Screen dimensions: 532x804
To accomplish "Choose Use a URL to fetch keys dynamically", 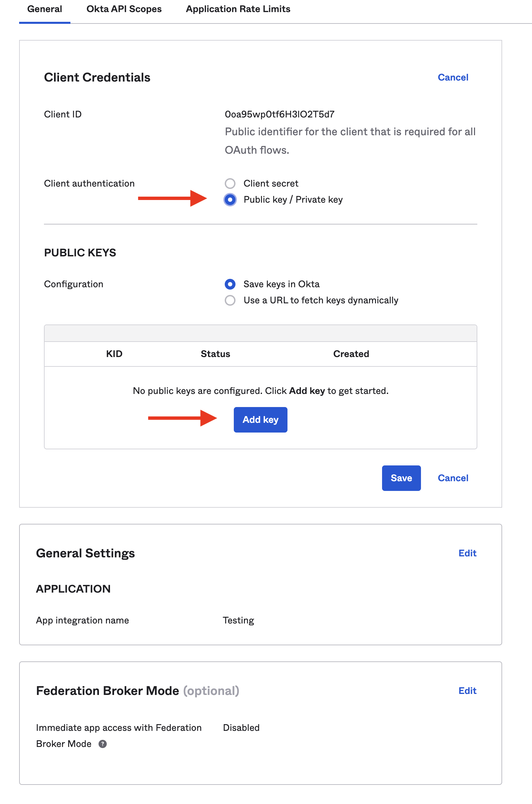I will coord(230,300).
